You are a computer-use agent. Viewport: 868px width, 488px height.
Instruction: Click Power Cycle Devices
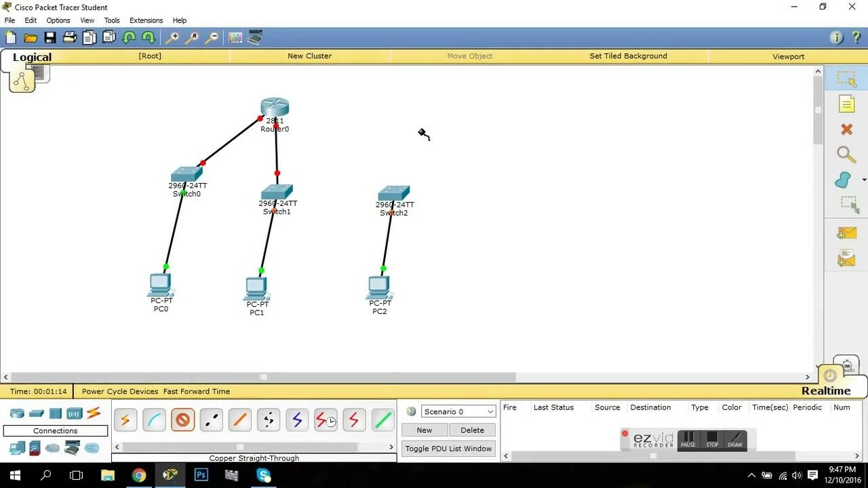pos(120,391)
